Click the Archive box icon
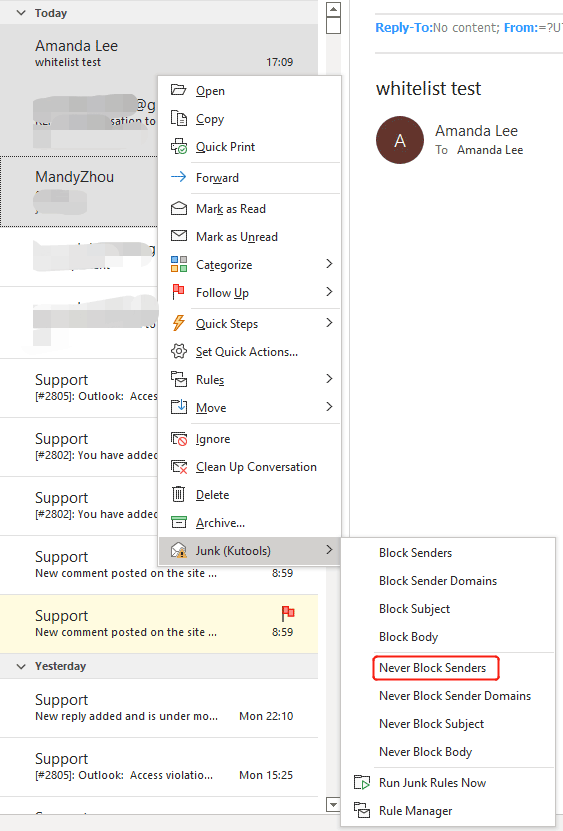The height and width of the screenshot is (831, 563). click(179, 523)
